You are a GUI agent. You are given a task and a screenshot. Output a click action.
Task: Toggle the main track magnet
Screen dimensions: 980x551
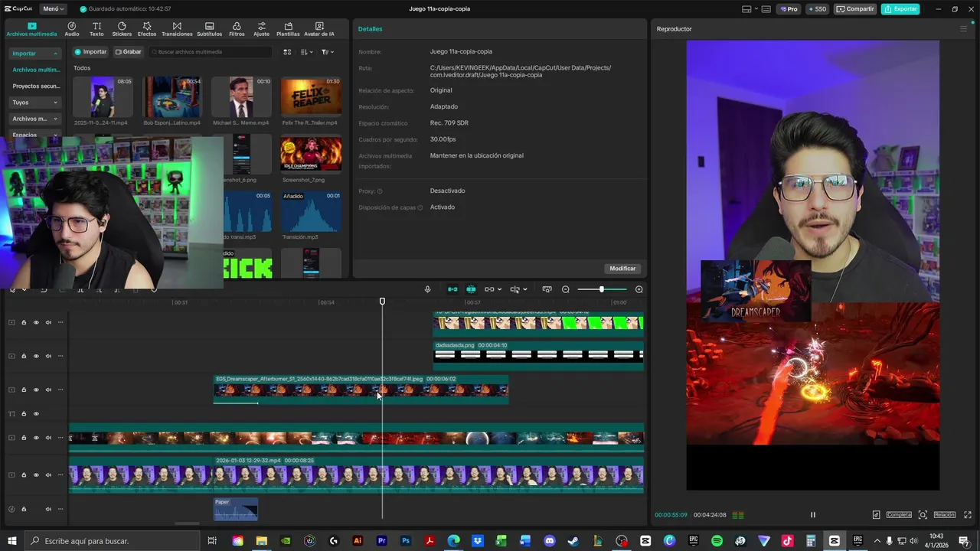tap(452, 289)
